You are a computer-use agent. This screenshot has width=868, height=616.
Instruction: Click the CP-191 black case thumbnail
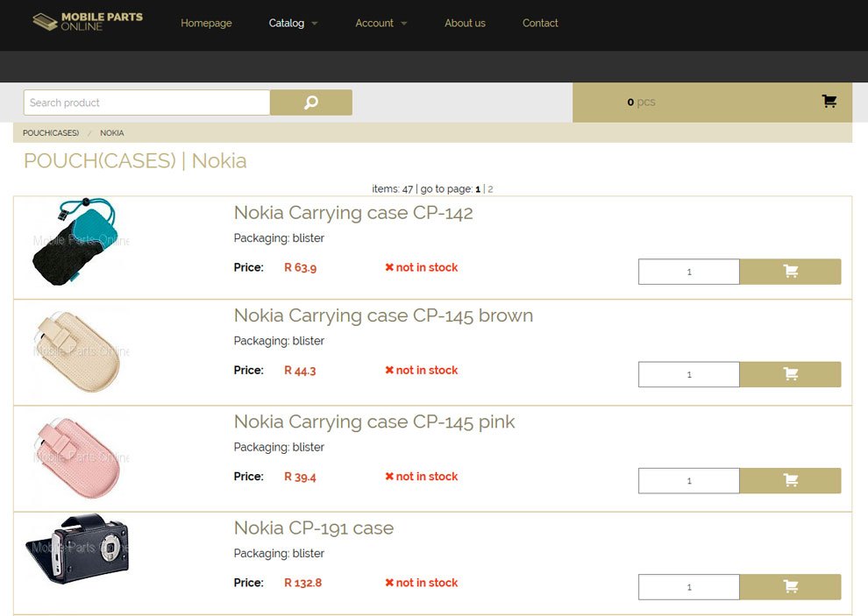click(77, 549)
